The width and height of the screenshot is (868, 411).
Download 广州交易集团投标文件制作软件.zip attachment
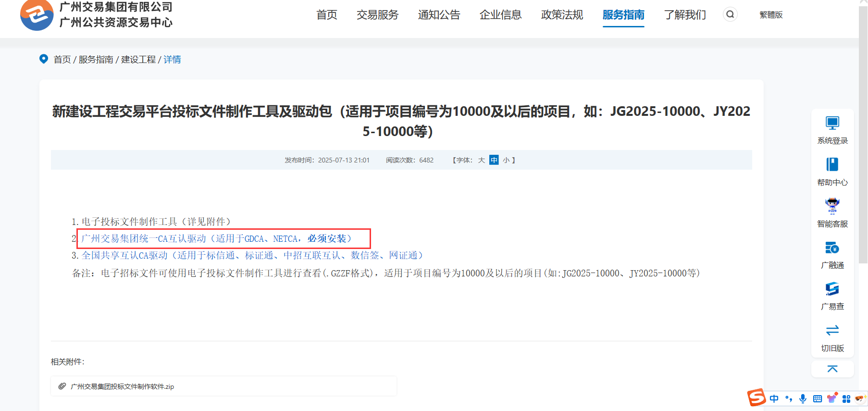[x=122, y=386]
